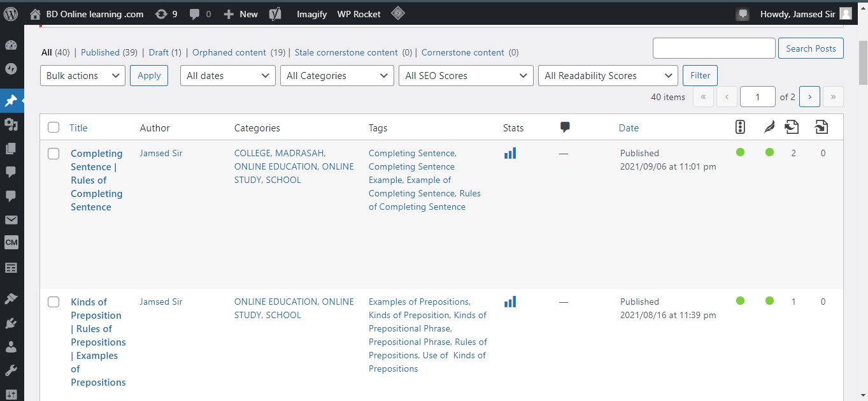
Task: Click the WordPress logo in admin bar
Action: pyautogui.click(x=10, y=13)
